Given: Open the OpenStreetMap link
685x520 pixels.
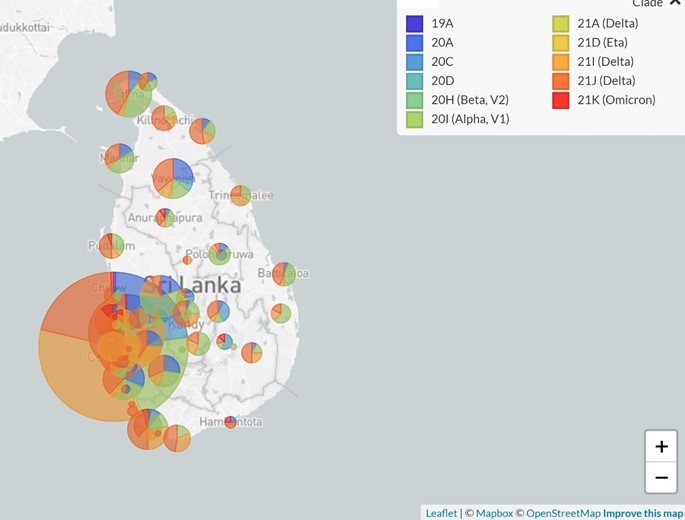Looking at the screenshot, I should 563,513.
